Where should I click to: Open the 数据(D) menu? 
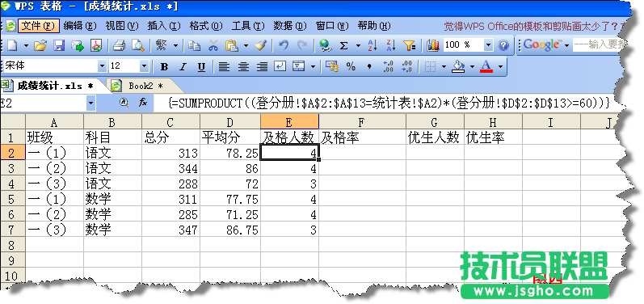pyautogui.click(x=290, y=26)
